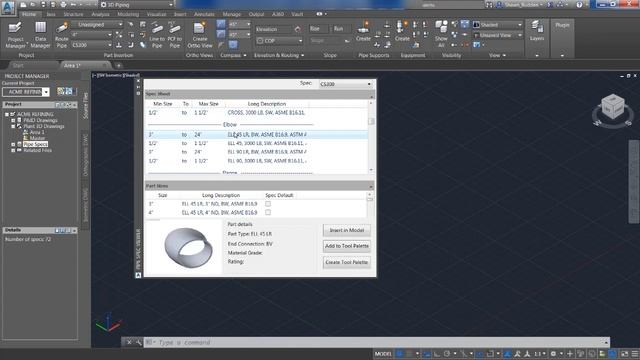Screen dimensions: 640x360
Task: Click the ViewCube in the drawing area
Action: [613, 107]
